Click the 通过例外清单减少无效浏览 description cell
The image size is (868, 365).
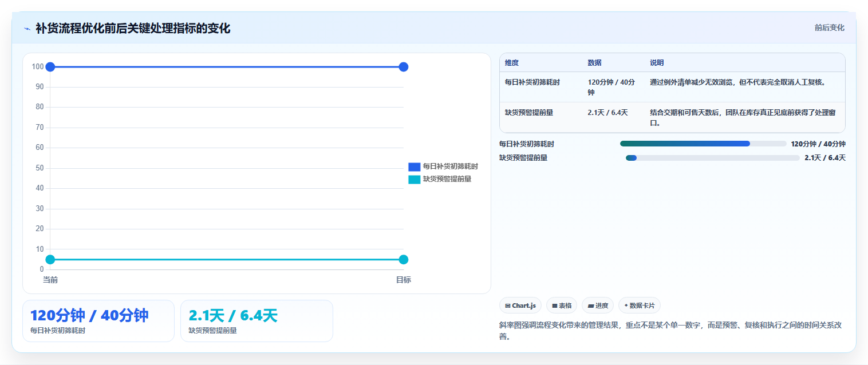(745, 87)
